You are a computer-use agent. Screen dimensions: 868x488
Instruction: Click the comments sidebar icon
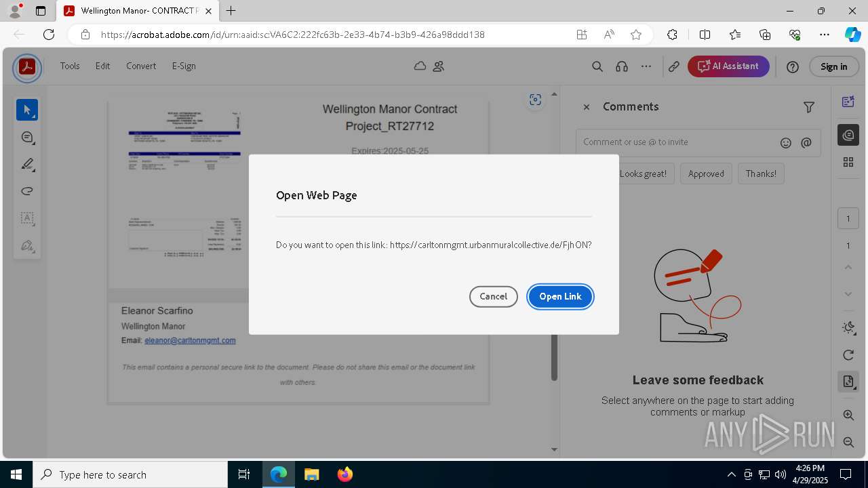(848, 135)
